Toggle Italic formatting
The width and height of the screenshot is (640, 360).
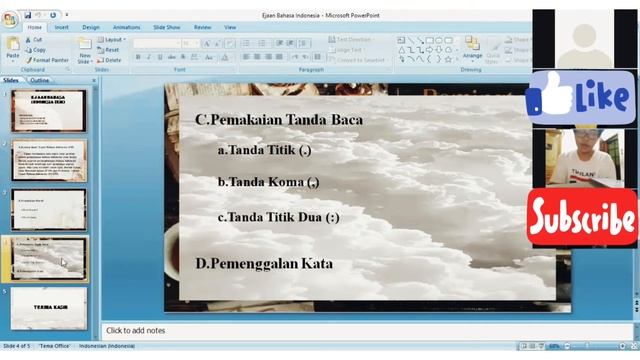point(149,57)
